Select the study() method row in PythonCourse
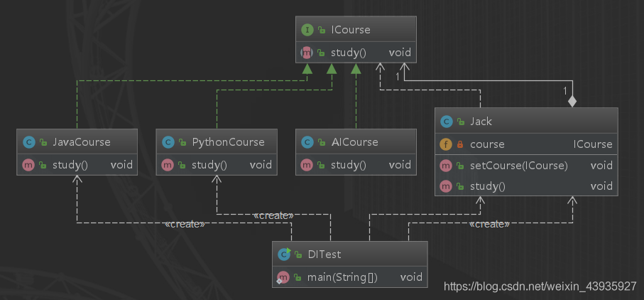The image size is (644, 300). tap(214, 165)
